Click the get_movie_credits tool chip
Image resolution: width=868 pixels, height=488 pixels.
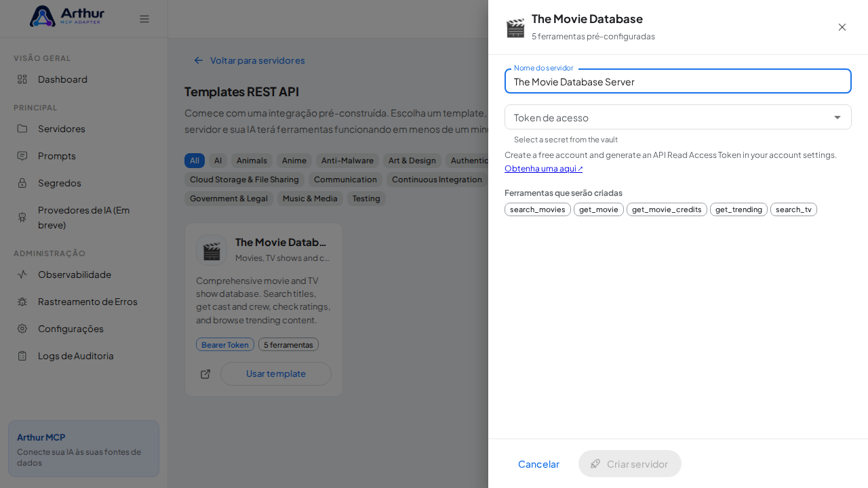click(x=667, y=209)
